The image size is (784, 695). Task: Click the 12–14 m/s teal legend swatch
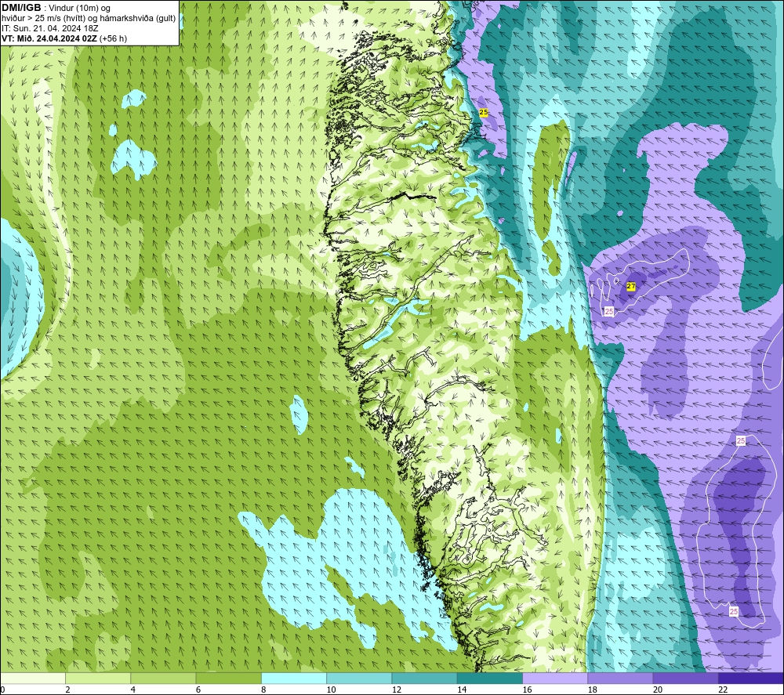(x=424, y=678)
